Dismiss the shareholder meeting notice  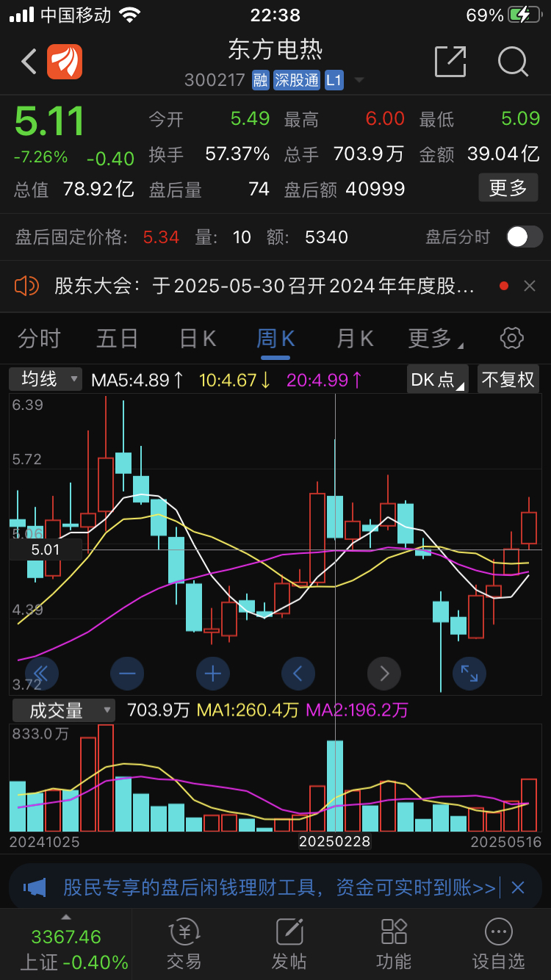pos(530,286)
